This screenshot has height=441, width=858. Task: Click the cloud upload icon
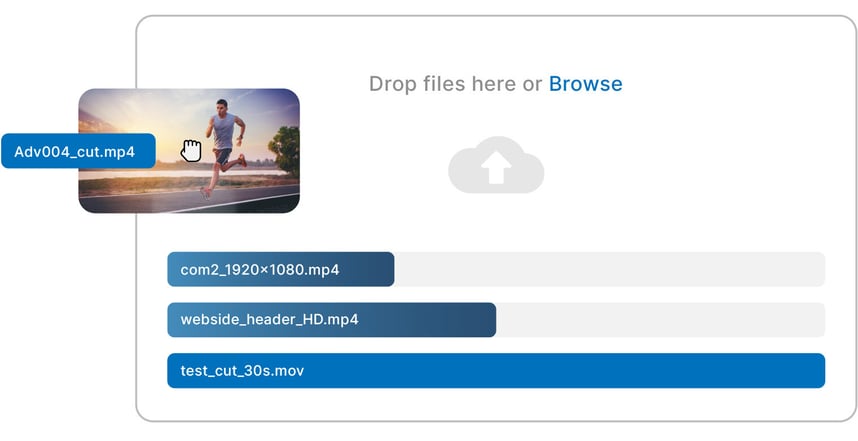[495, 166]
